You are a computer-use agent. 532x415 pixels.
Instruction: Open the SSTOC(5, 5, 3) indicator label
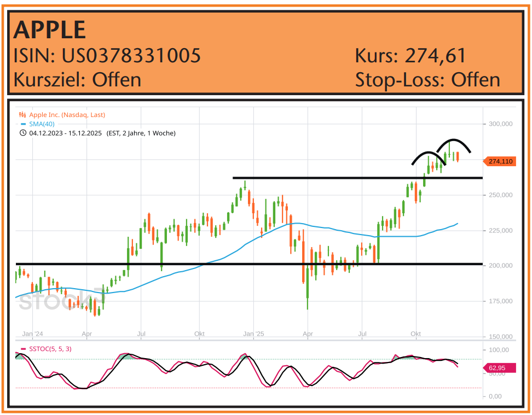[49, 349]
